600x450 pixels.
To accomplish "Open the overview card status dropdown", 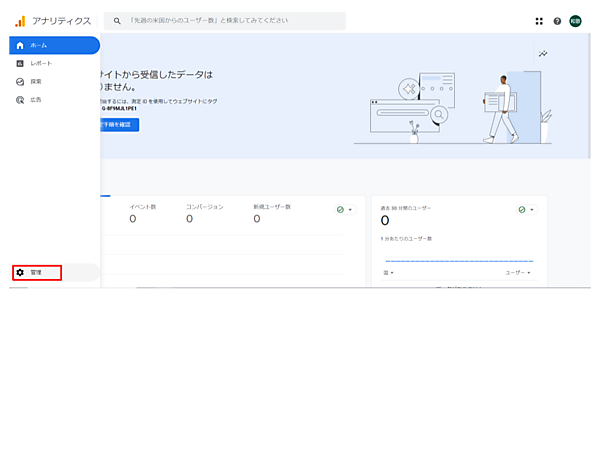I will [345, 210].
